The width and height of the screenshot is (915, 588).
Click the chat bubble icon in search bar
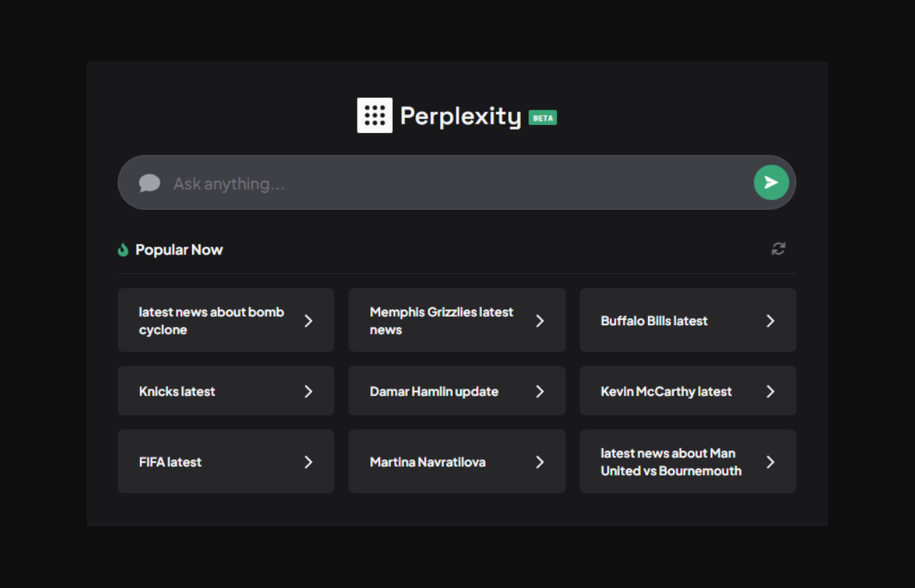pyautogui.click(x=149, y=183)
